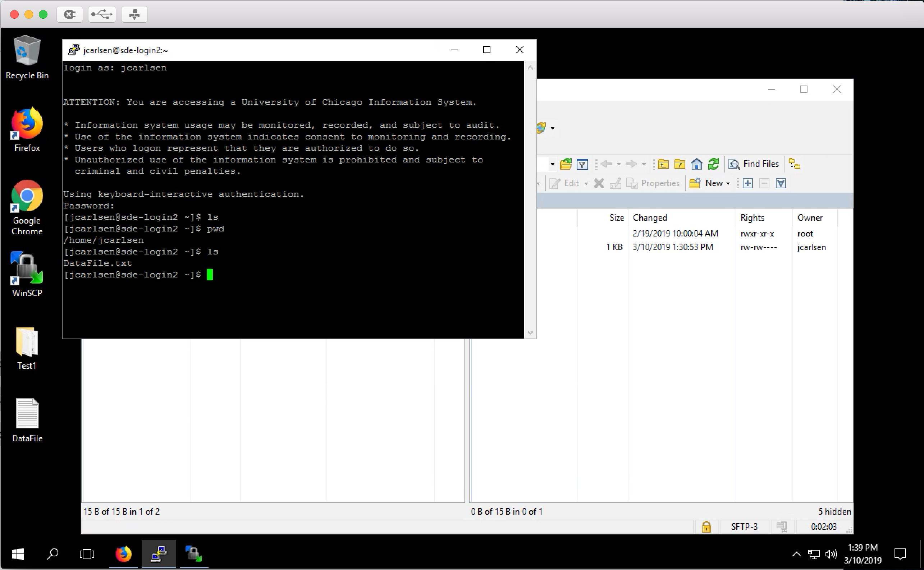Click Find Files in WinSCP toolbar
Image resolution: width=924 pixels, height=570 pixels.
click(x=754, y=164)
